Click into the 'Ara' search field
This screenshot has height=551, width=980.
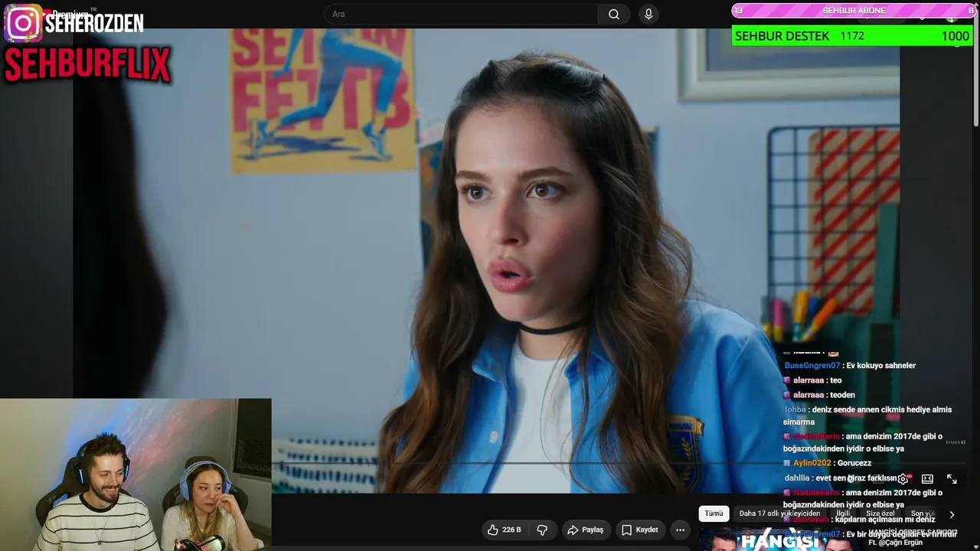click(461, 15)
